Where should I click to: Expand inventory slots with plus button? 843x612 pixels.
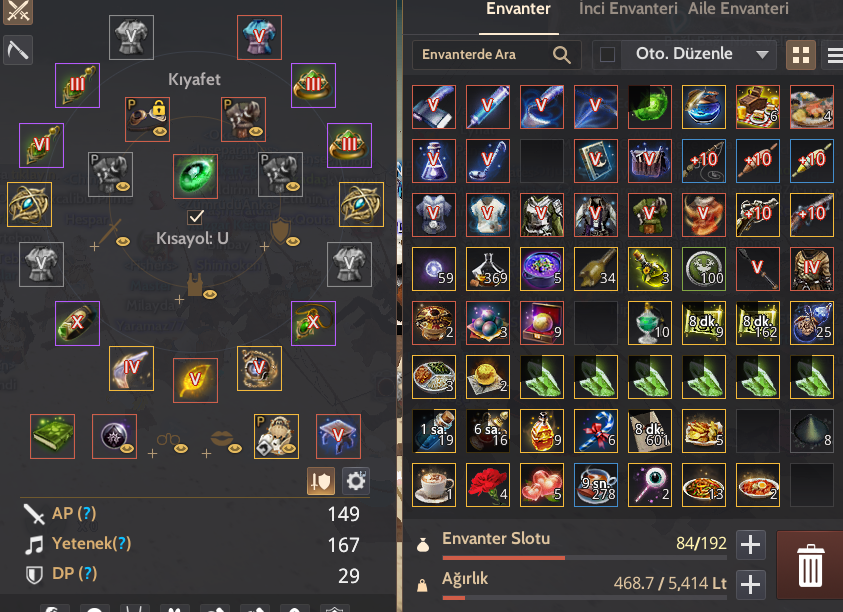(750, 545)
